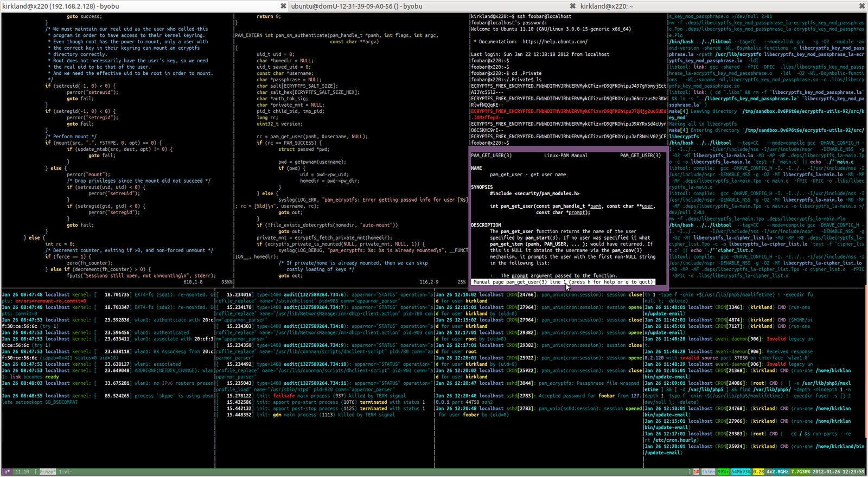
Task: Click '#include <security/pam_modules.h>' line
Action: click(x=534, y=194)
